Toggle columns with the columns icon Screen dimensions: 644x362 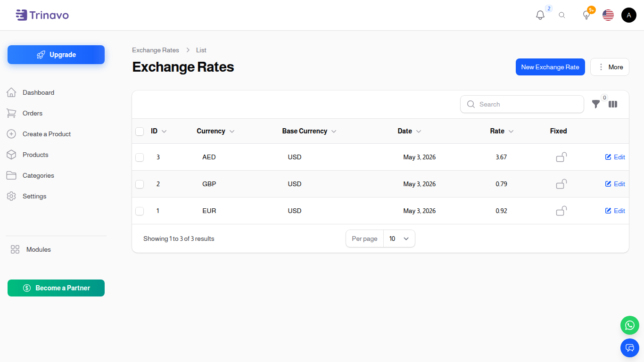(x=613, y=104)
